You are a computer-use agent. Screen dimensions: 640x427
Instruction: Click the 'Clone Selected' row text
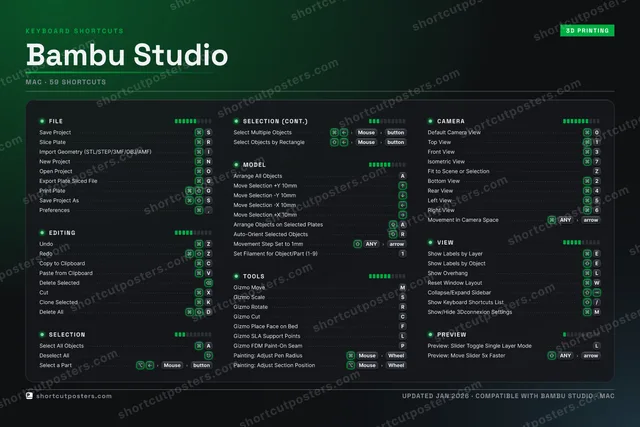58,302
